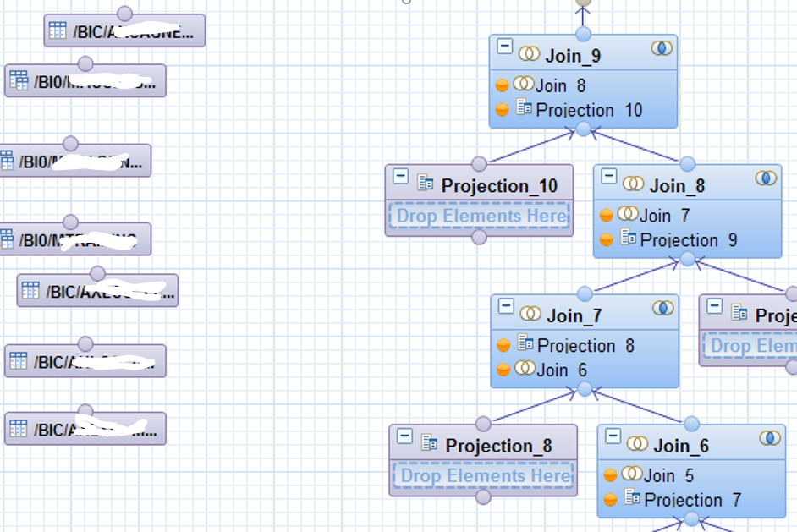This screenshot has width=797, height=532.
Task: Collapse the Join_9 node
Action: [504, 47]
